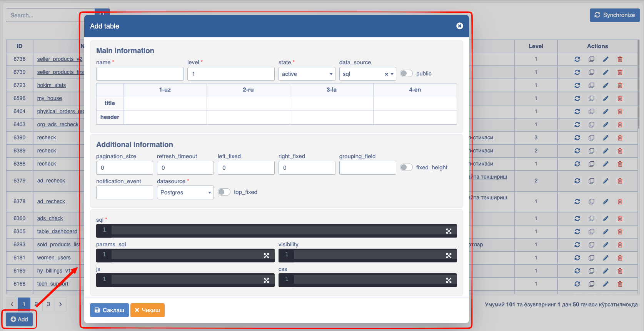Click the level input field
The height and width of the screenshot is (331, 644).
(x=231, y=74)
